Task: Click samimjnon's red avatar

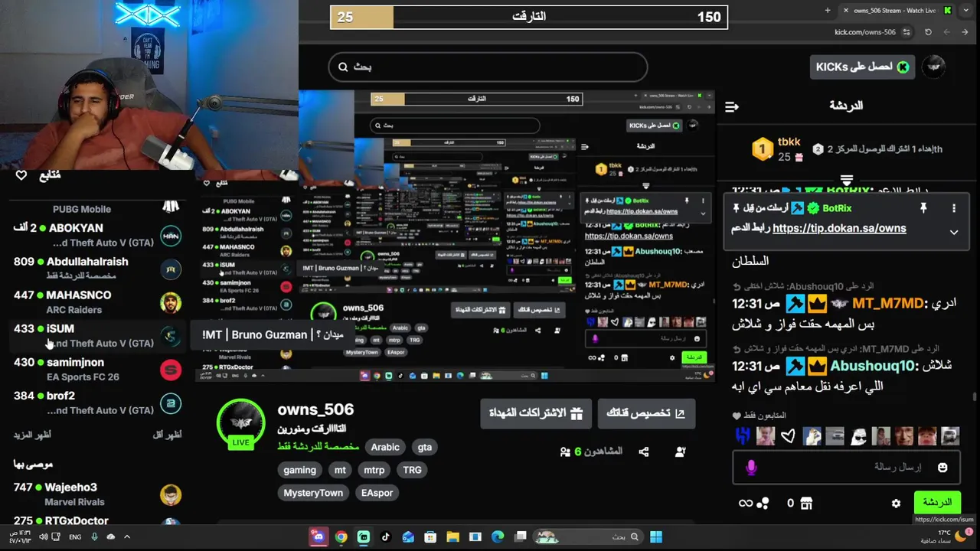Action: tap(171, 370)
